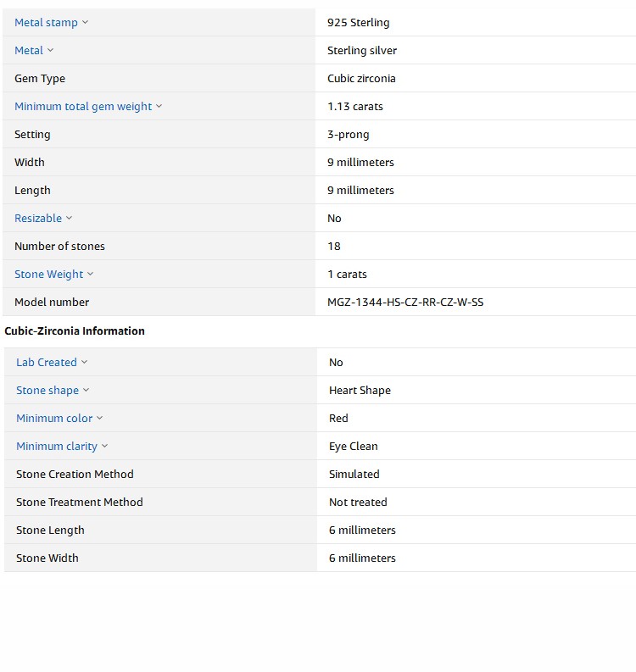Open the Metal info chevron
Viewport: 636px width, 672px height.
51,51
